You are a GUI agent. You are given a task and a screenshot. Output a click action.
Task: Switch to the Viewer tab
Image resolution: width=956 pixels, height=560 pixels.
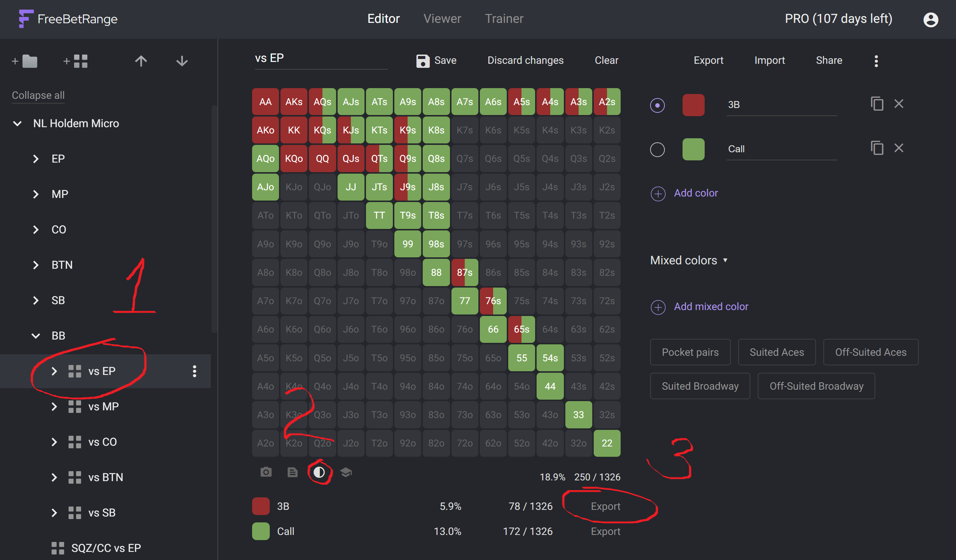click(x=442, y=18)
